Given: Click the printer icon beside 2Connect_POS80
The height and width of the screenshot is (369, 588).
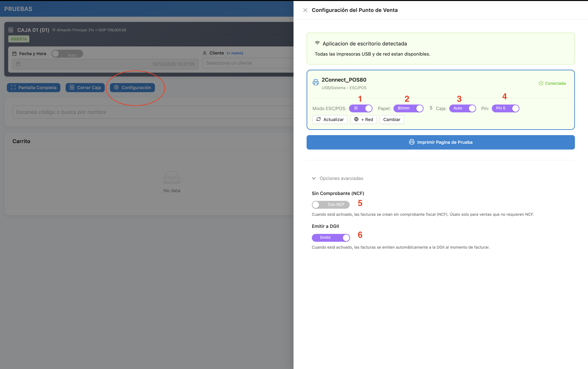Looking at the screenshot, I should [316, 82].
